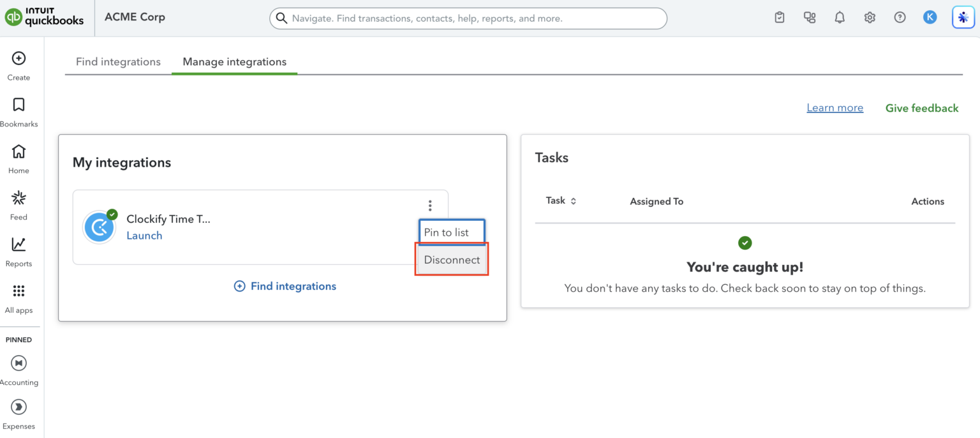Choose Pin to list option
This screenshot has height=438, width=980.
click(x=452, y=232)
